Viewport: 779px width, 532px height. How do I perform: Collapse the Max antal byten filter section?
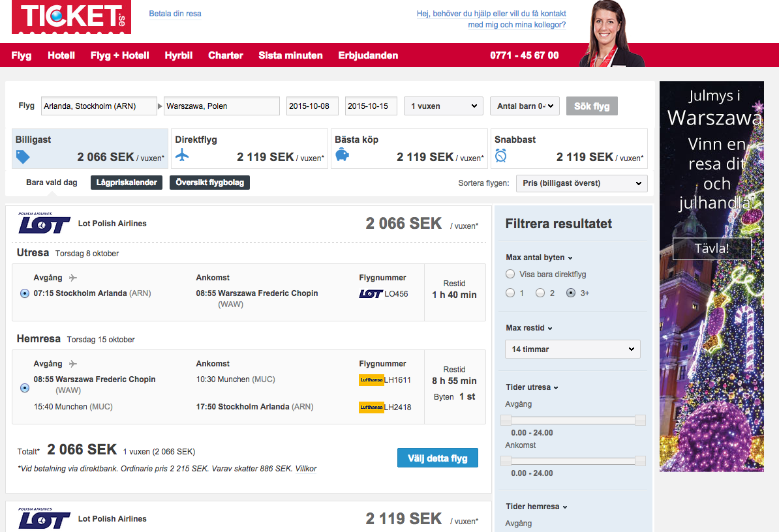coord(539,258)
